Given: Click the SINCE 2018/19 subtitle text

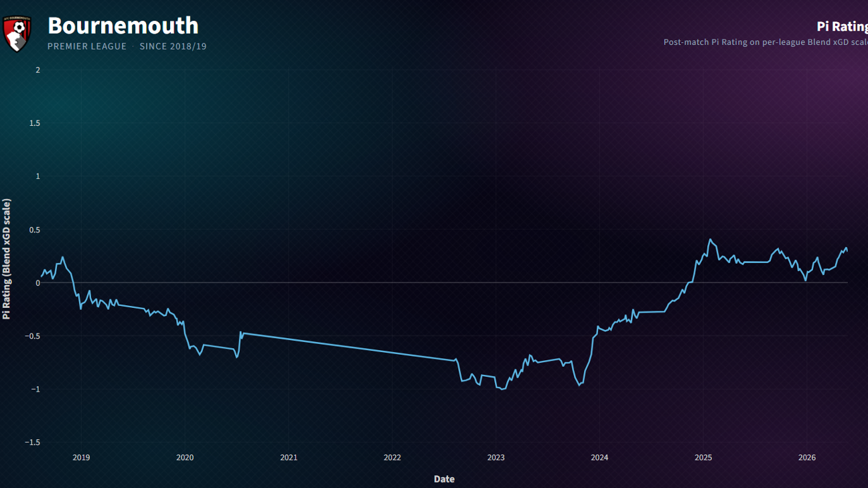Looking at the screenshot, I should 173,47.
